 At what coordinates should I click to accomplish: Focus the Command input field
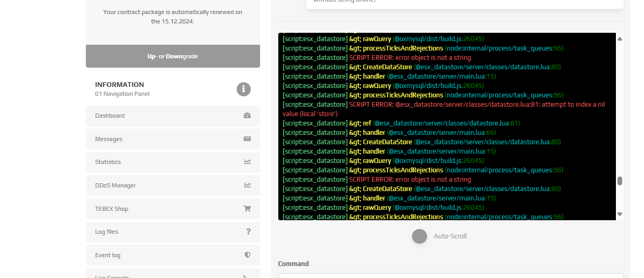pyautogui.click(x=450, y=275)
